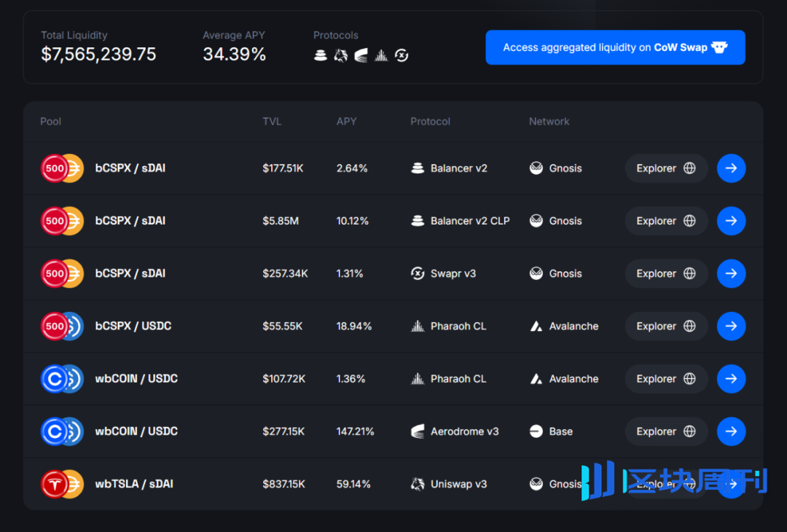Viewport: 787px width, 532px height.
Task: Click Access aggregated liquidity on CoW Swap button
Action: tap(615, 47)
